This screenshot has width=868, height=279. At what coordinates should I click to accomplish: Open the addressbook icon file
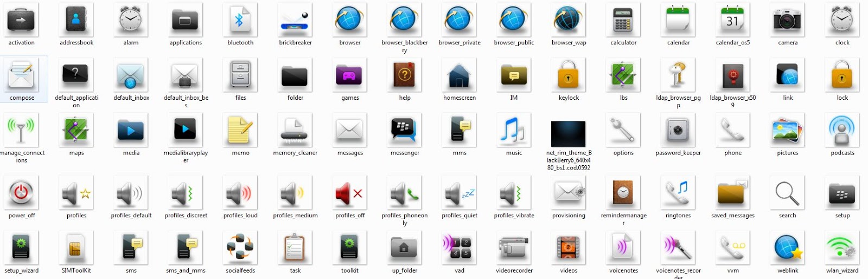coord(76,20)
